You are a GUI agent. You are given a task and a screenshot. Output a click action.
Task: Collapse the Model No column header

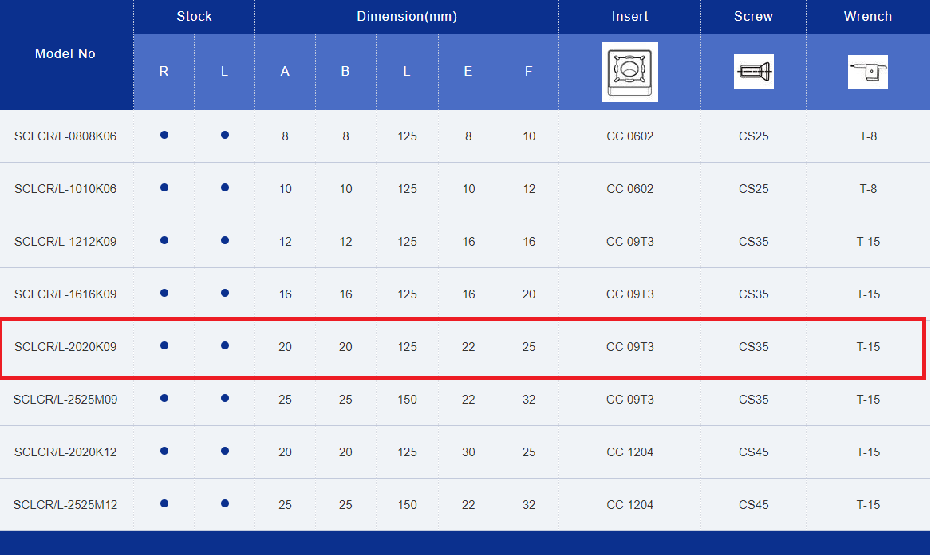coord(65,54)
